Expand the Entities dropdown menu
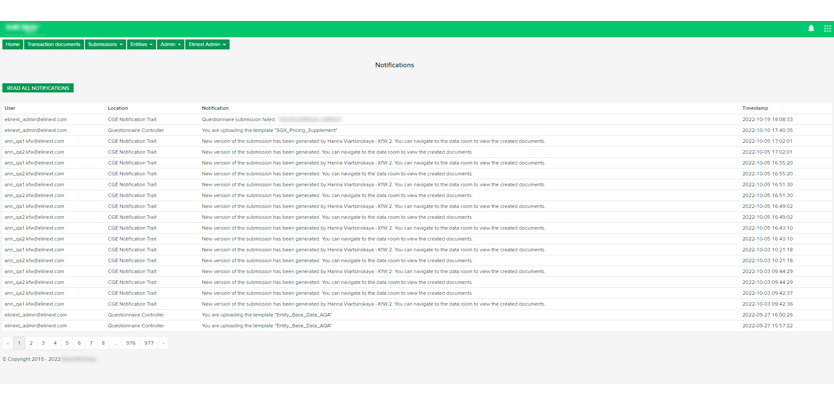 pos(142,45)
